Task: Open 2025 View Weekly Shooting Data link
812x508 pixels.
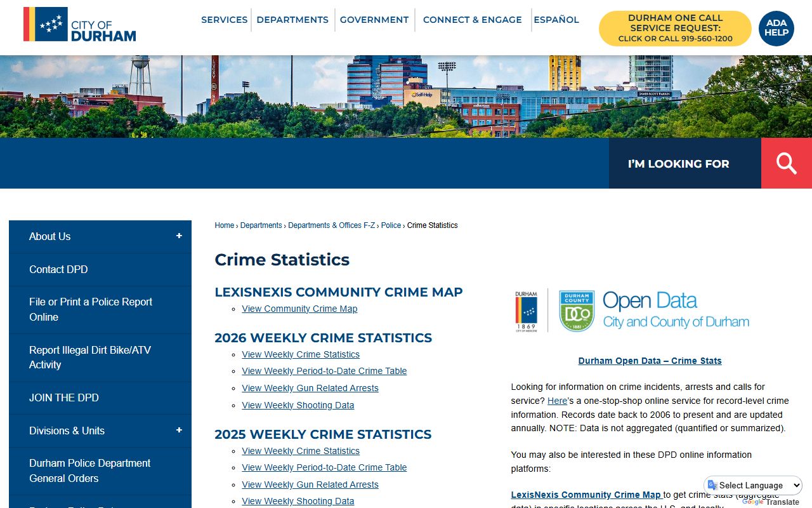Action: pyautogui.click(x=298, y=501)
